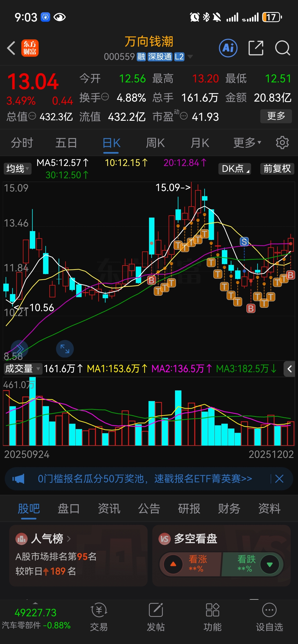Tap 设自选 add to watchlist icon
298x644 pixels.
coord(270,617)
